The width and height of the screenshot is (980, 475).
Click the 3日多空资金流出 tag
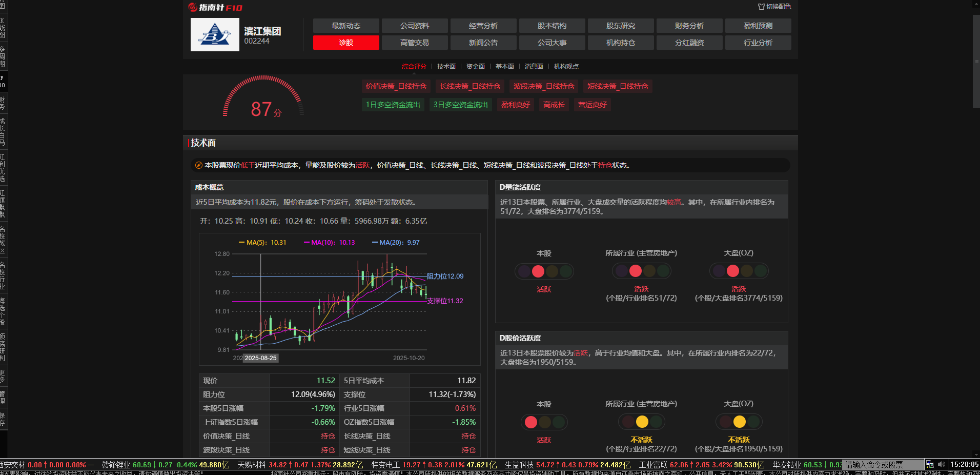pyautogui.click(x=461, y=105)
